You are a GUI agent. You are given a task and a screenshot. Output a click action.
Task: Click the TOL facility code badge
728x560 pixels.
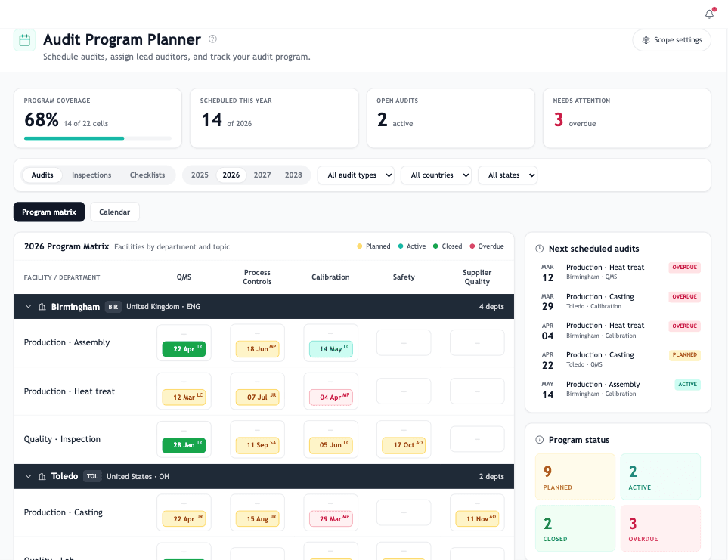coord(92,476)
